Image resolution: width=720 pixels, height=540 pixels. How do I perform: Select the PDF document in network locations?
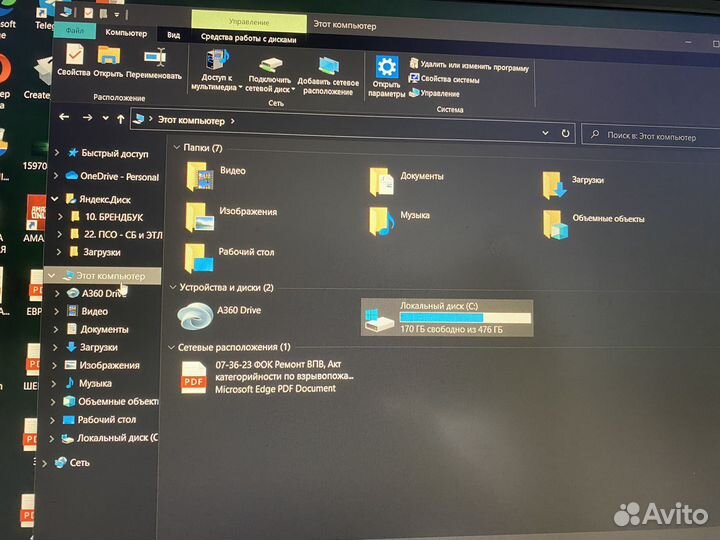point(193,378)
